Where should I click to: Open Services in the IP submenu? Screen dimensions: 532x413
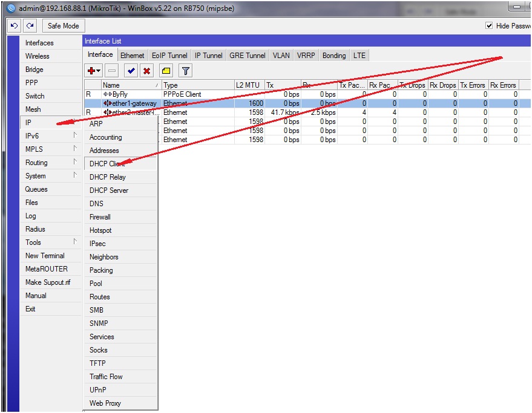pyautogui.click(x=120, y=337)
